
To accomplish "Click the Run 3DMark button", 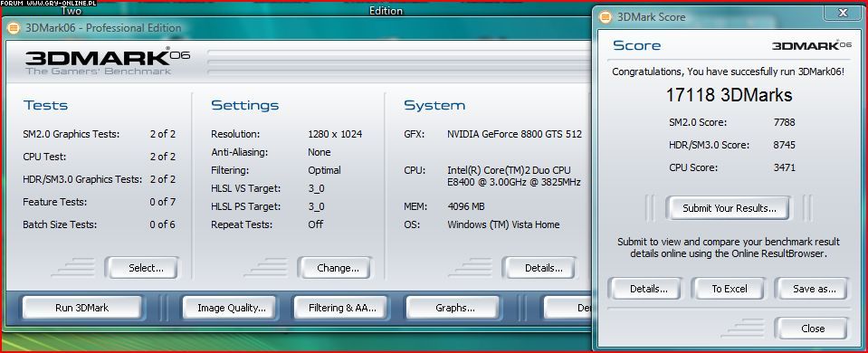I will [82, 308].
